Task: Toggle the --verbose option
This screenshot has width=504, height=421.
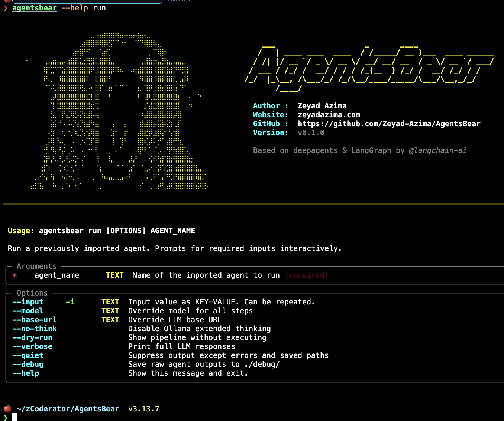Action: pos(33,346)
